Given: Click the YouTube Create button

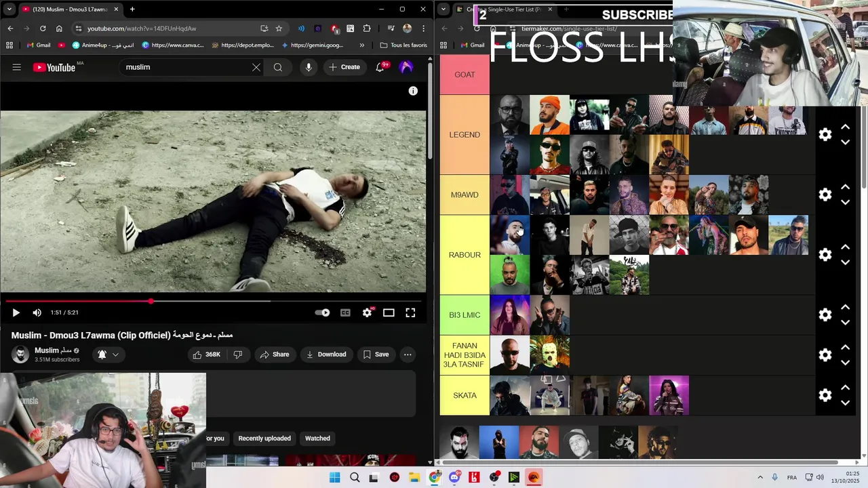Looking at the screenshot, I should [x=344, y=67].
